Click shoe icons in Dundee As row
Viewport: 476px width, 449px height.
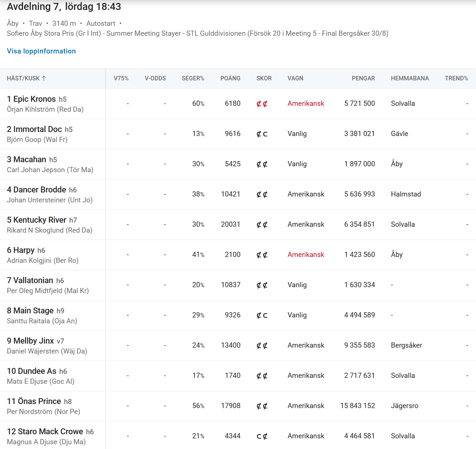(x=262, y=376)
